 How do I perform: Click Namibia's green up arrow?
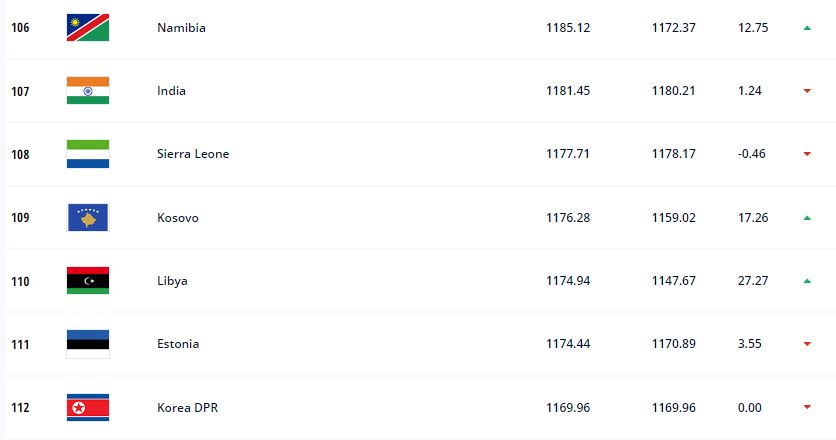[807, 28]
